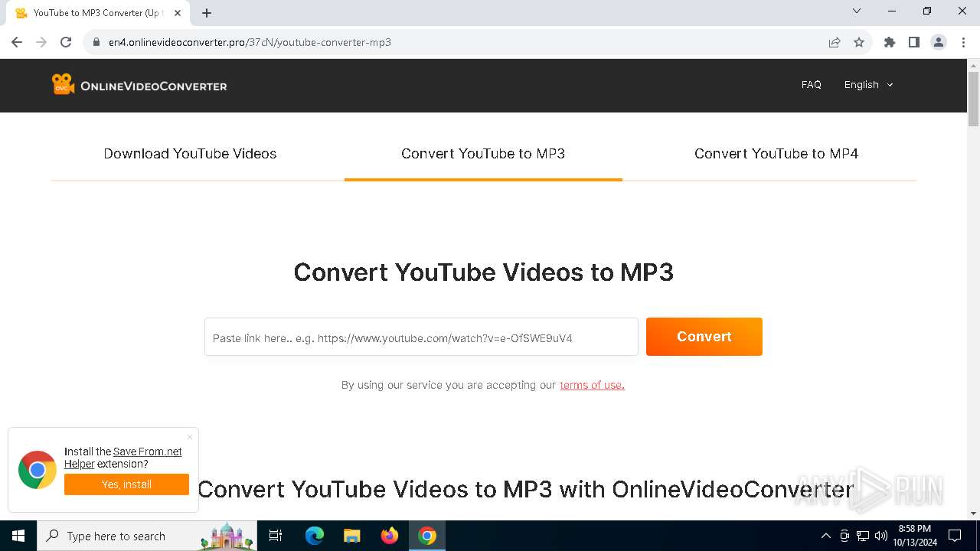This screenshot has width=980, height=551.
Task: Dismiss the Save From.net extension popup
Action: click(x=190, y=437)
